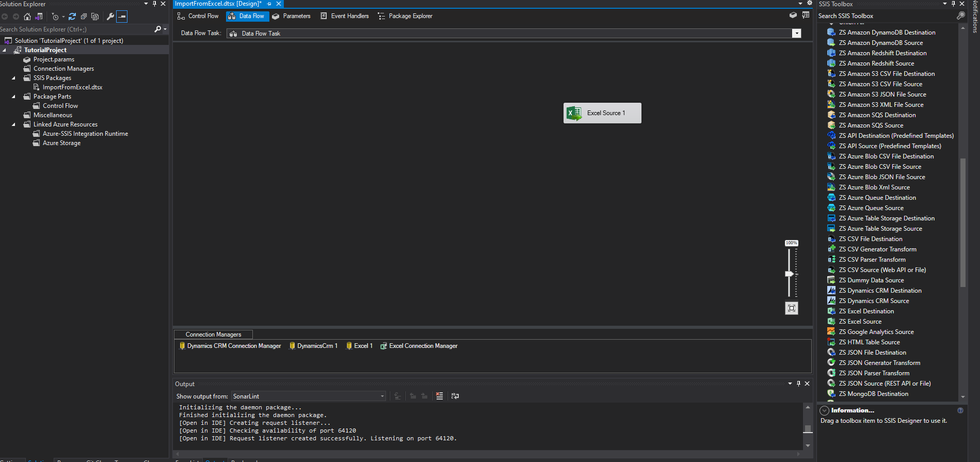
Task: Click Clear All icon in Output toolbar
Action: (439, 396)
